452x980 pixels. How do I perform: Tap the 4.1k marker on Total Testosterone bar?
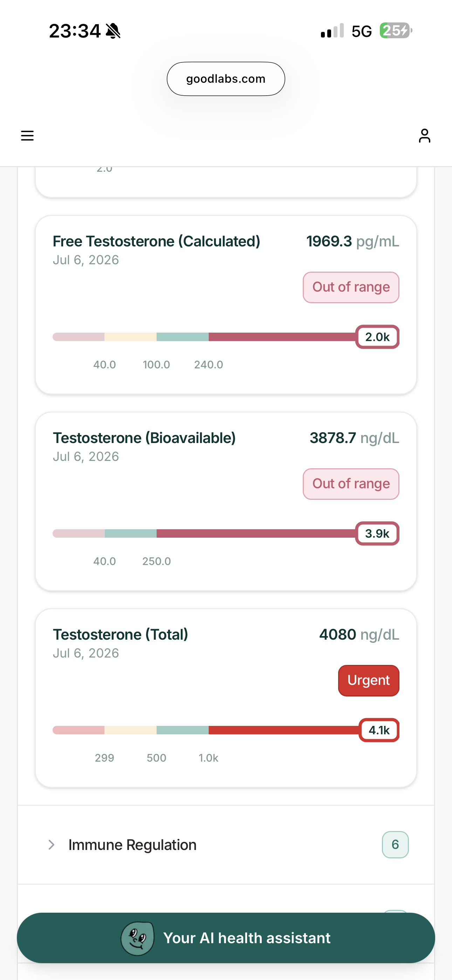(x=379, y=730)
